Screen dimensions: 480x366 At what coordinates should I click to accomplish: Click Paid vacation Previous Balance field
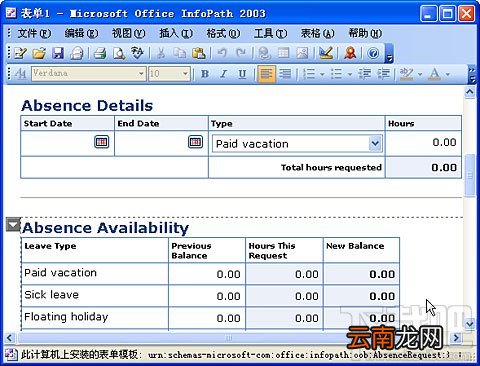pos(207,274)
